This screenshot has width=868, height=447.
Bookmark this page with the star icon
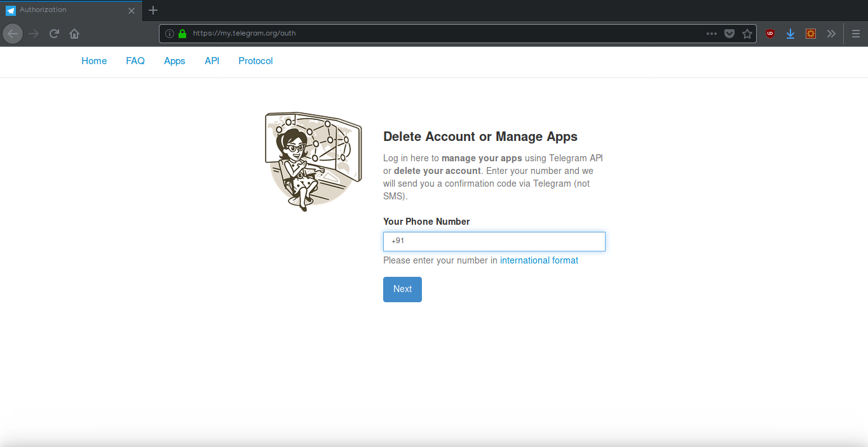[x=747, y=33]
